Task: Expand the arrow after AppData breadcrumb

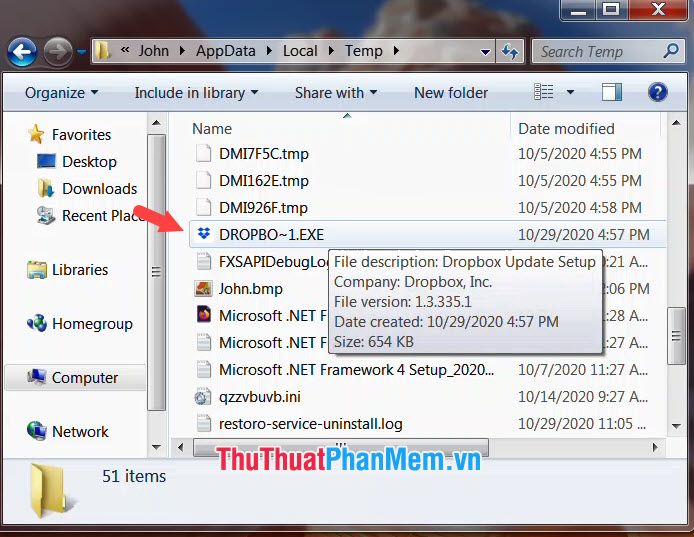Action: (269, 51)
